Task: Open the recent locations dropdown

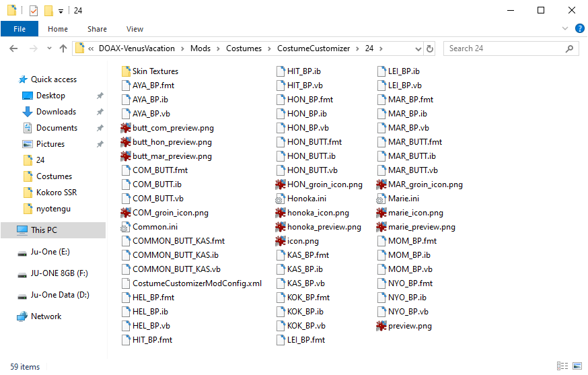Action: [x=49, y=48]
